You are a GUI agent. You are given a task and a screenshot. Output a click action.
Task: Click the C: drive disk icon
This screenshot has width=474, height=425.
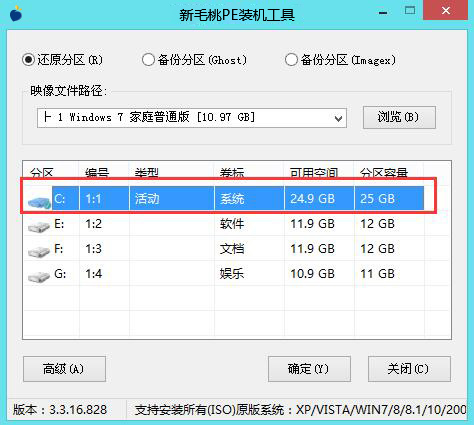pos(39,202)
